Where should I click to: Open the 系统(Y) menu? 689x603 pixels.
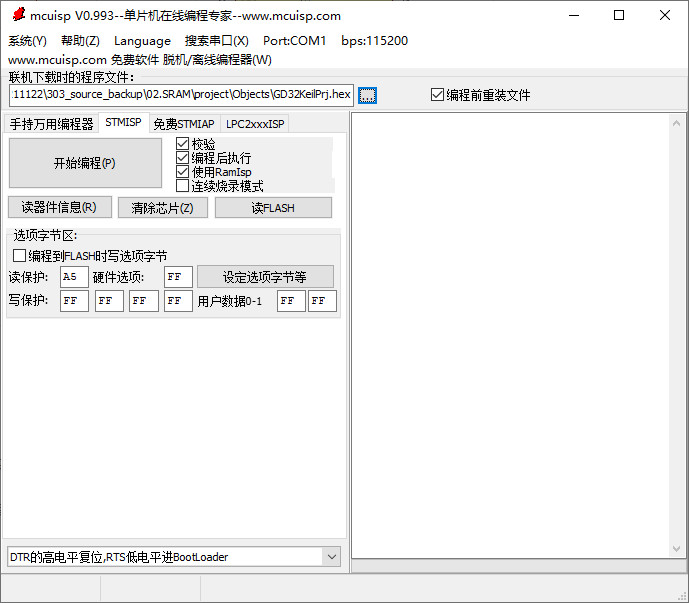27,40
